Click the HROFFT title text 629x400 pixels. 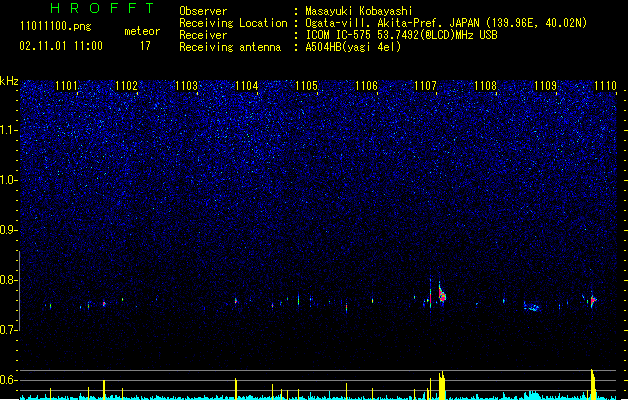103,8
